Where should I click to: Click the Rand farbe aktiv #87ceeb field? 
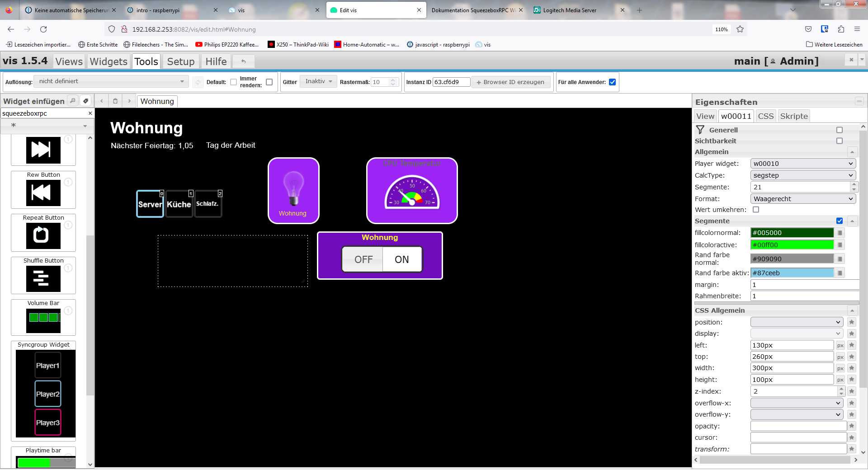(x=792, y=273)
